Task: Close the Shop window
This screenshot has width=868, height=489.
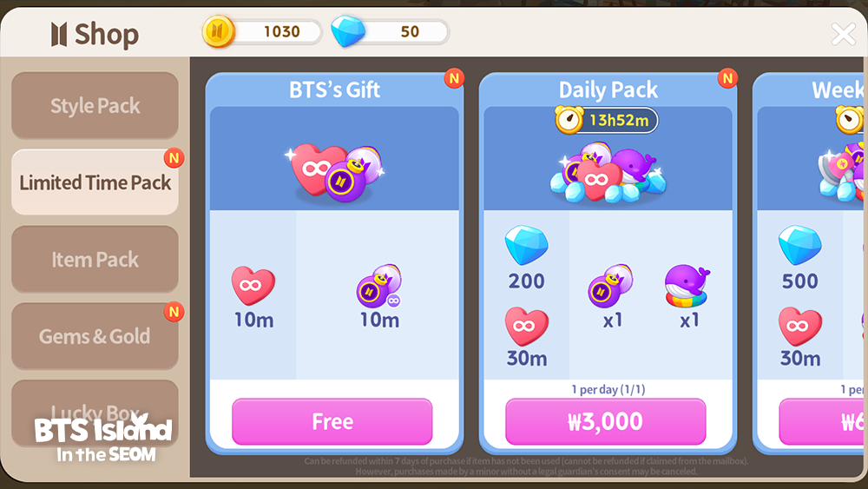Action: pyautogui.click(x=843, y=35)
